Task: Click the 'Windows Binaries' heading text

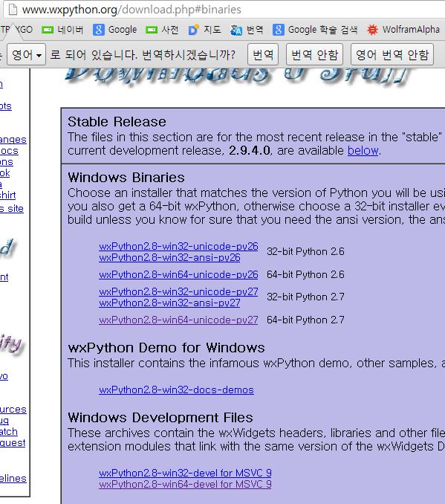Action: pyautogui.click(x=126, y=178)
